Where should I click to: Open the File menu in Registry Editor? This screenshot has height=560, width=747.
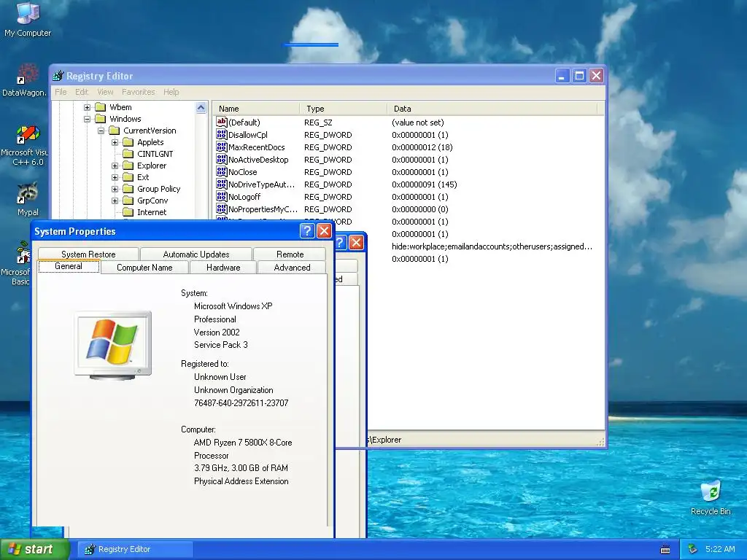click(x=61, y=92)
